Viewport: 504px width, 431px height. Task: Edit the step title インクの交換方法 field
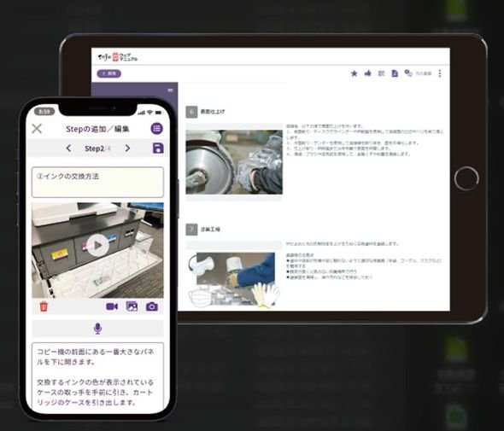(x=97, y=182)
